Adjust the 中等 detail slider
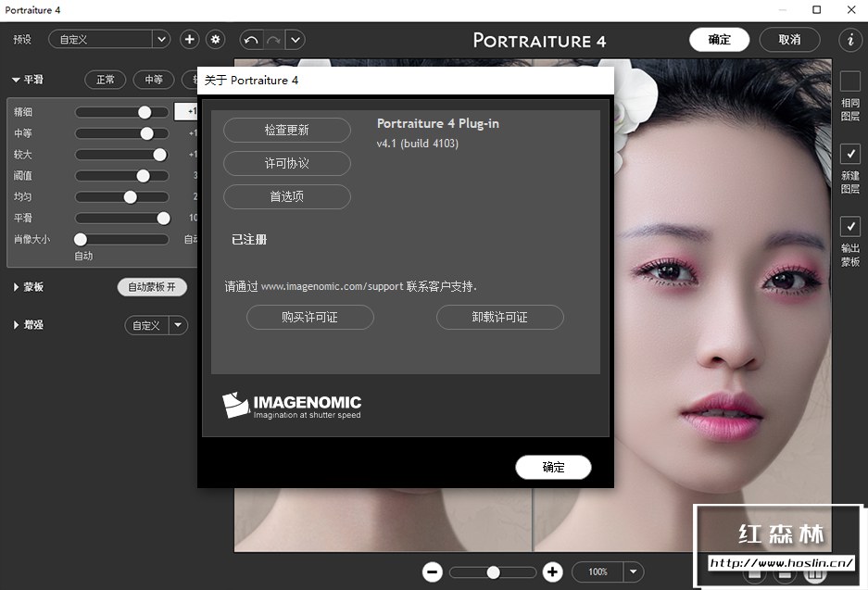The width and height of the screenshot is (868, 590). 121,133
